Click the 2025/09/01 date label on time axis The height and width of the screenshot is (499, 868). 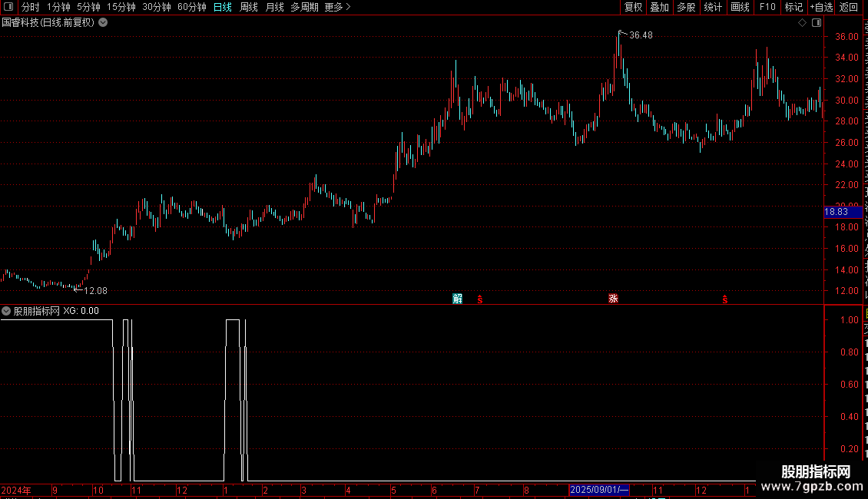point(599,490)
